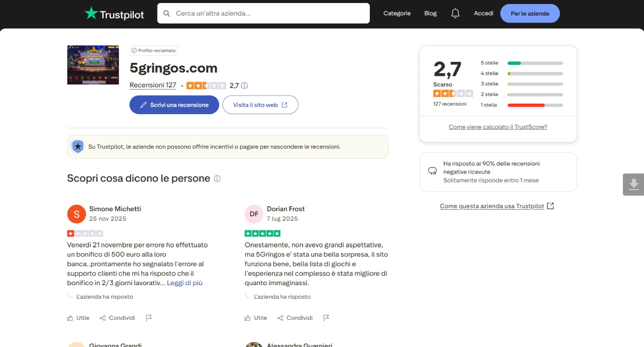Open the Categorie menu
This screenshot has height=347, width=644.
397,13
